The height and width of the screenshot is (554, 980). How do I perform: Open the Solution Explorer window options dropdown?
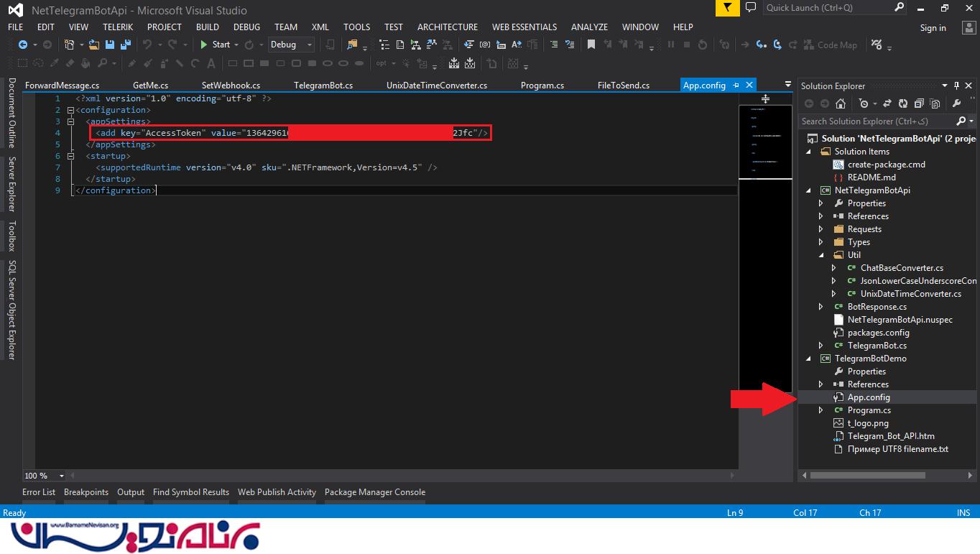946,86
